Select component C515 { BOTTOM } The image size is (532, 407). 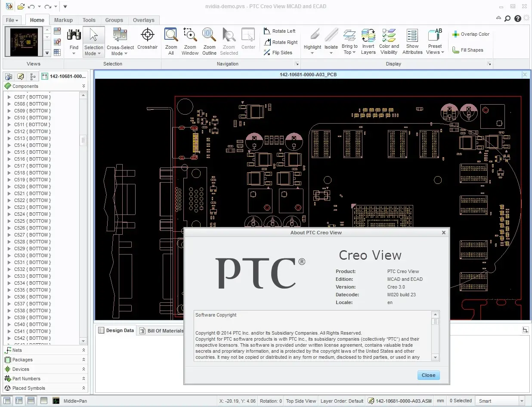coord(32,152)
